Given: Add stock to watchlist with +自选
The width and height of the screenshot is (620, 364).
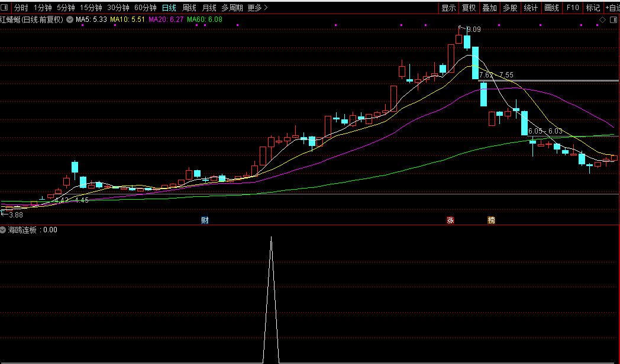Looking at the screenshot, I should (612, 8).
